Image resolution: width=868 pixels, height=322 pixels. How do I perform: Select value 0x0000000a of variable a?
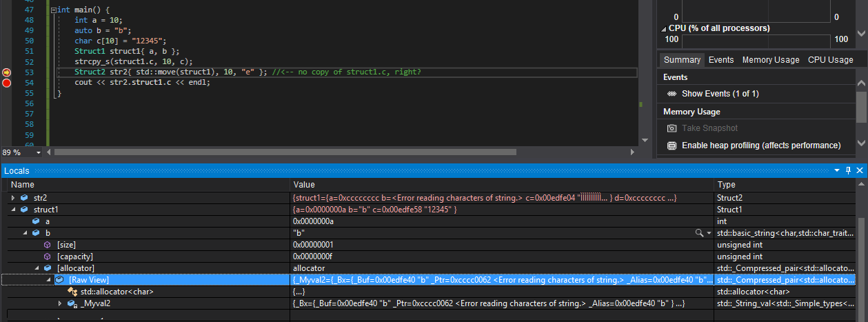click(502, 221)
